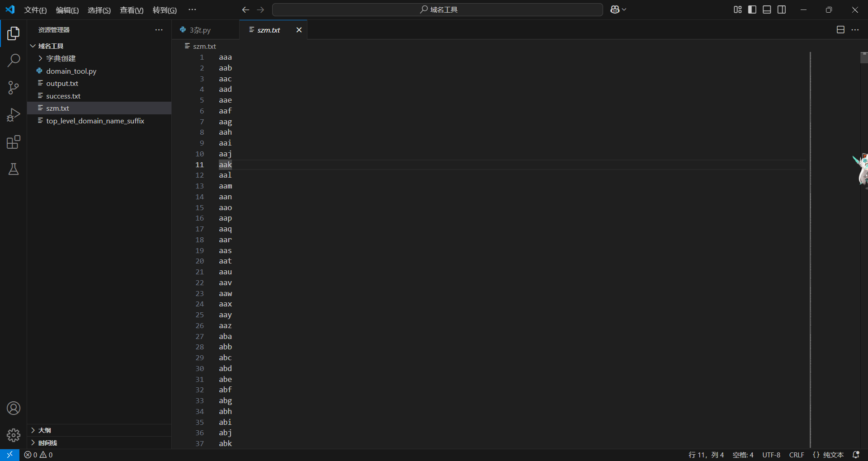Open Manage settings gear
The height and width of the screenshot is (461, 868).
tap(14, 435)
